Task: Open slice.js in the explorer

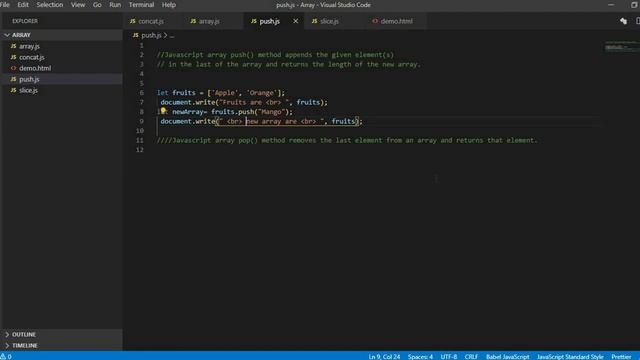Action: (x=61, y=90)
